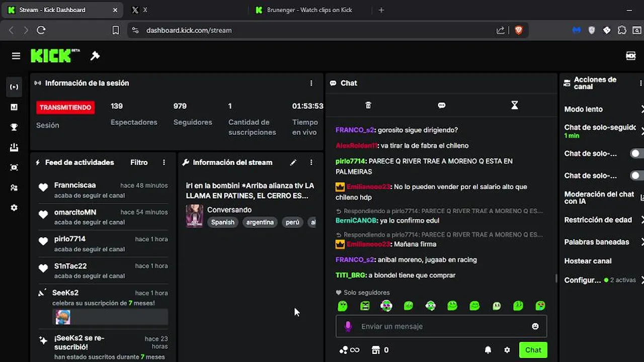The image size is (644, 362).
Task: Open the download/inbox icon in the sidebar
Action: point(14,147)
